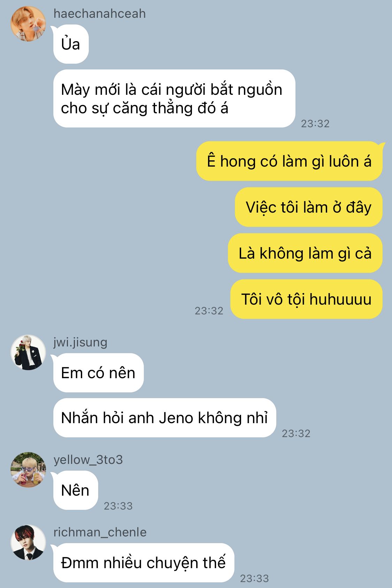The image size is (392, 588).
Task: Select the 'Mày mới là cái người' message
Action: 174,99
